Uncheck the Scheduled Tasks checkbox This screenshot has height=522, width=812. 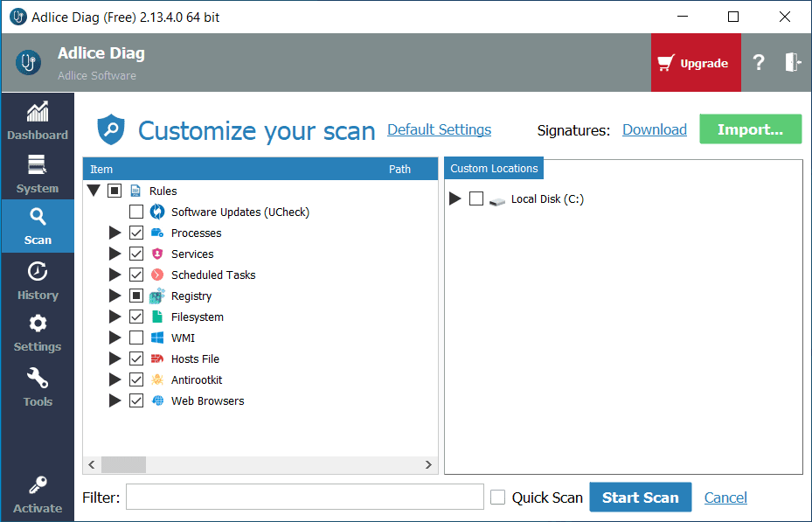click(136, 275)
